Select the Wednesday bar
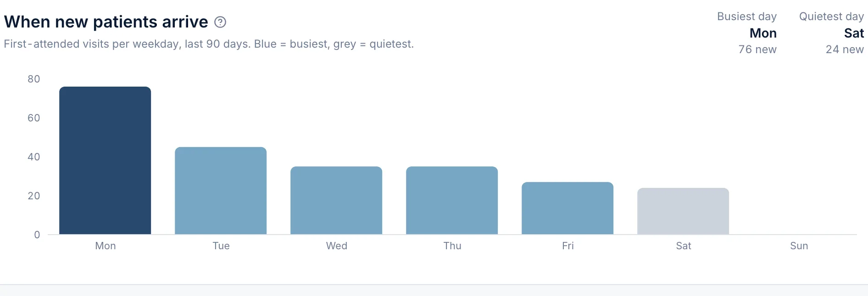 [x=336, y=200]
